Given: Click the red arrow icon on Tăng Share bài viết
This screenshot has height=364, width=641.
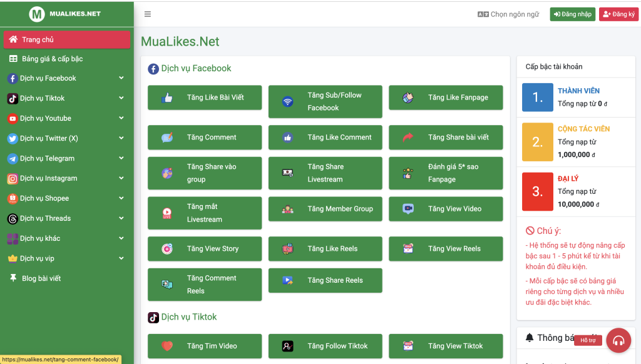Looking at the screenshot, I should (x=408, y=137).
